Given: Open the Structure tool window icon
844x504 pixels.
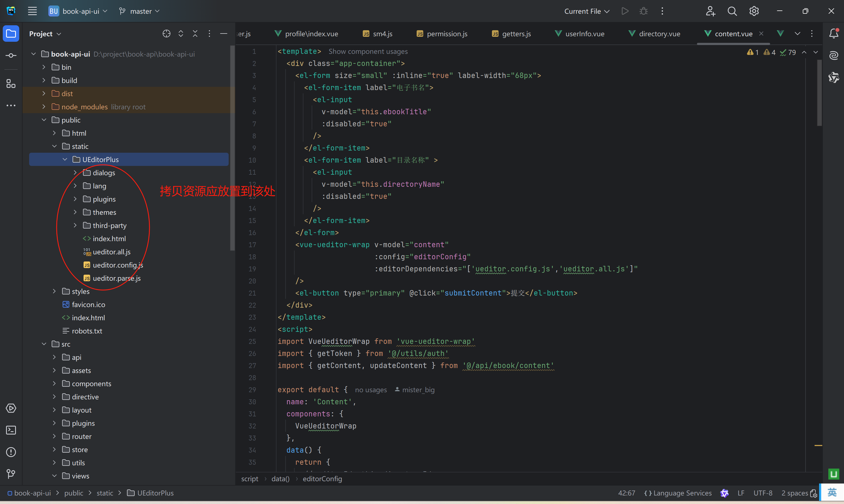Looking at the screenshot, I should [11, 83].
